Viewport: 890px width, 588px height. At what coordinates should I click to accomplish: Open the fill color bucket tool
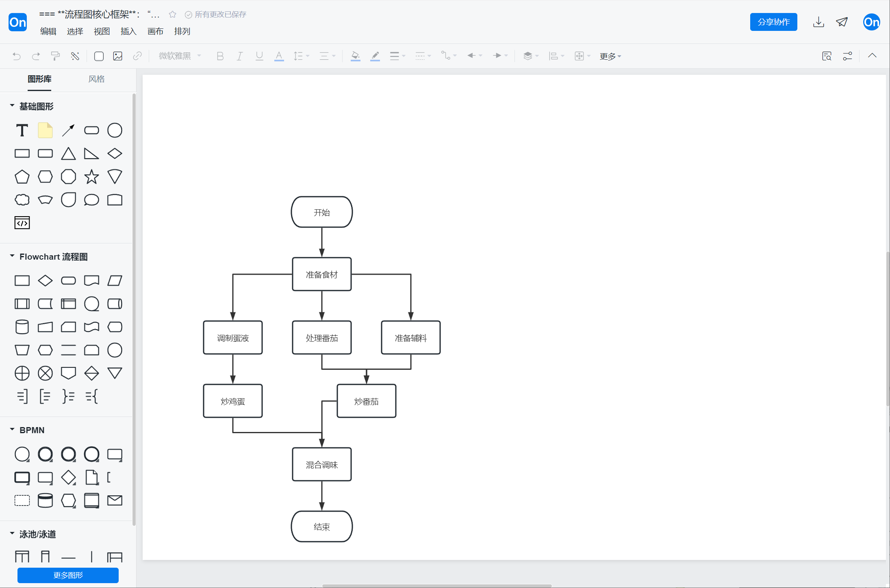355,56
